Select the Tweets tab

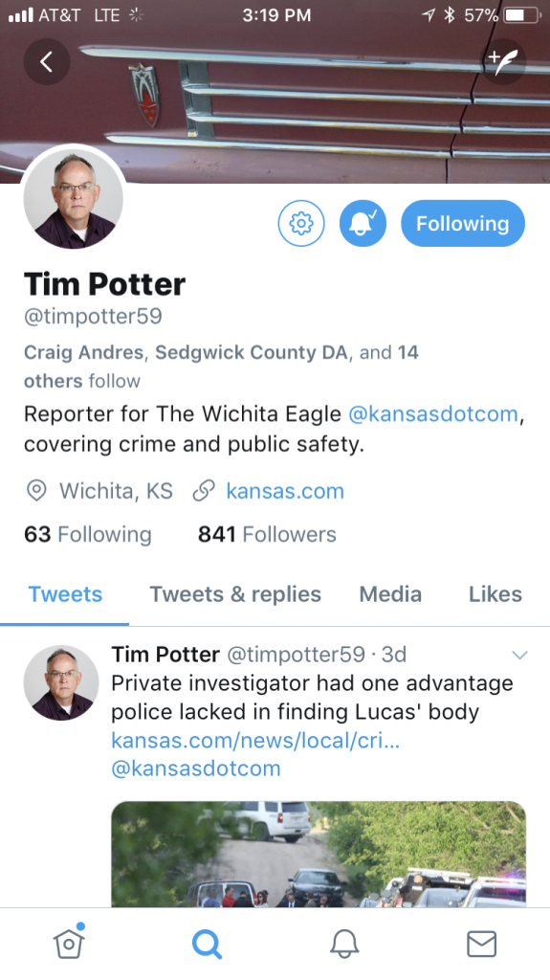pos(65,593)
